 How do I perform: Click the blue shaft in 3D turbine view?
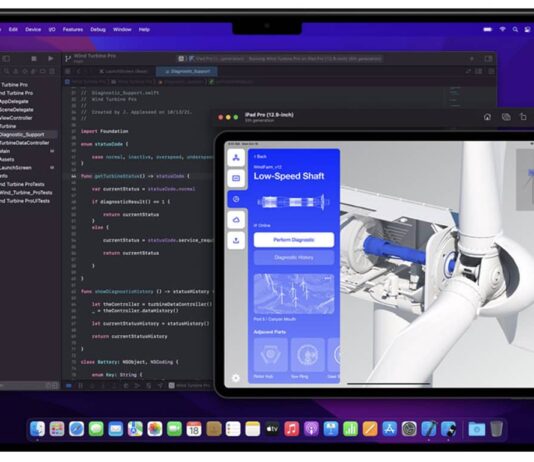pos(394,251)
